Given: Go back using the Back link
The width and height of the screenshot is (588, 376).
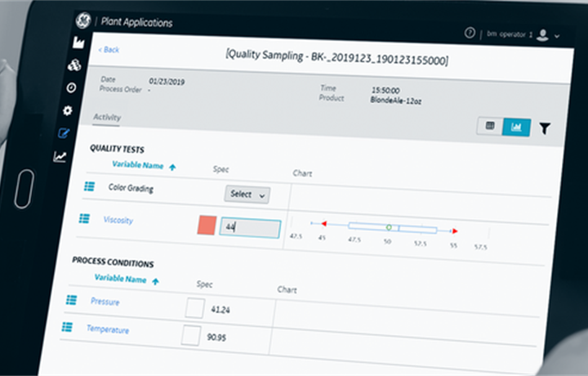Looking at the screenshot, I should point(109,50).
